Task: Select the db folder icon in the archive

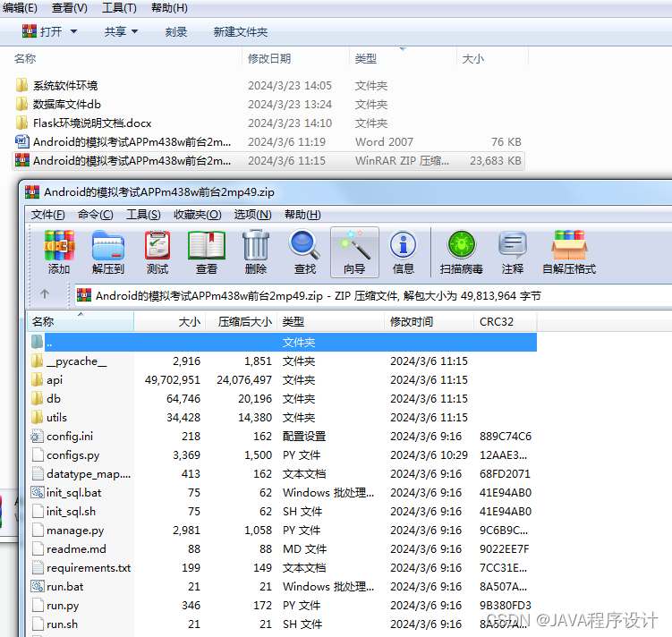Action: [38, 398]
